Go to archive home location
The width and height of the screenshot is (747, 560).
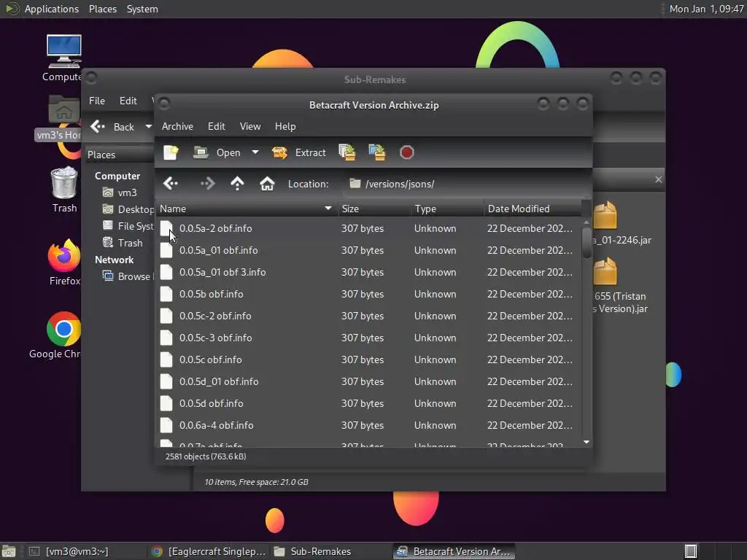[267, 183]
